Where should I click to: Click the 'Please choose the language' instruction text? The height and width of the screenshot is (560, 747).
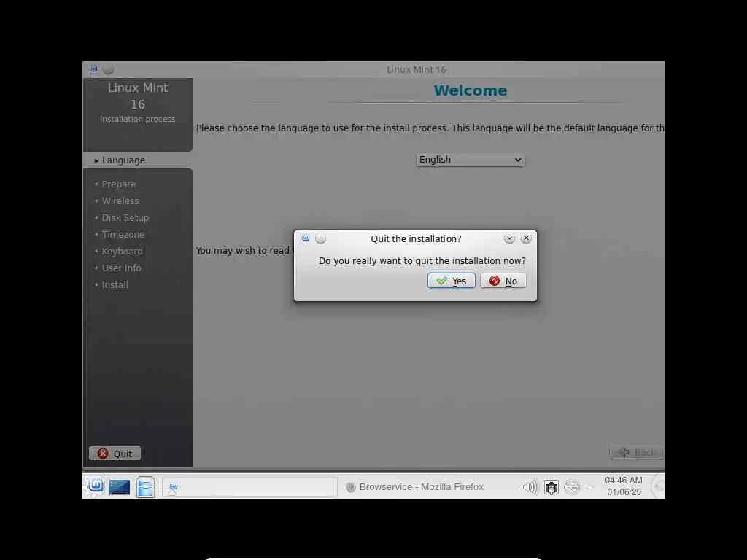pyautogui.click(x=430, y=128)
